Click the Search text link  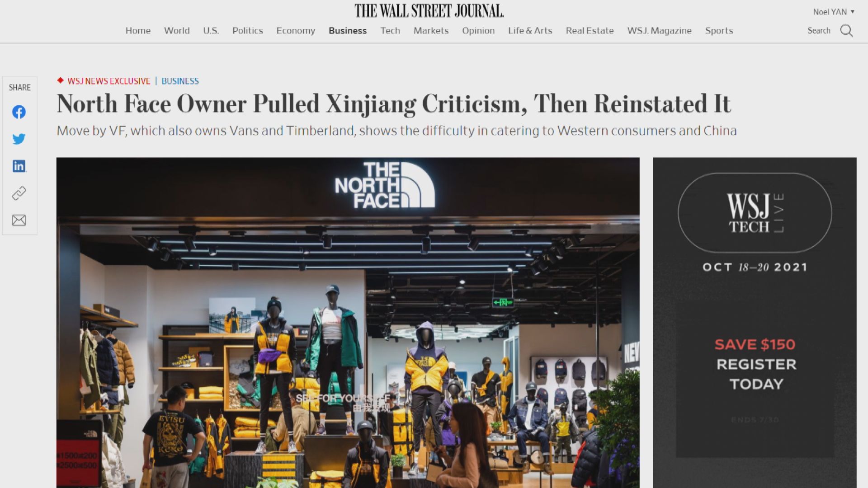819,31
